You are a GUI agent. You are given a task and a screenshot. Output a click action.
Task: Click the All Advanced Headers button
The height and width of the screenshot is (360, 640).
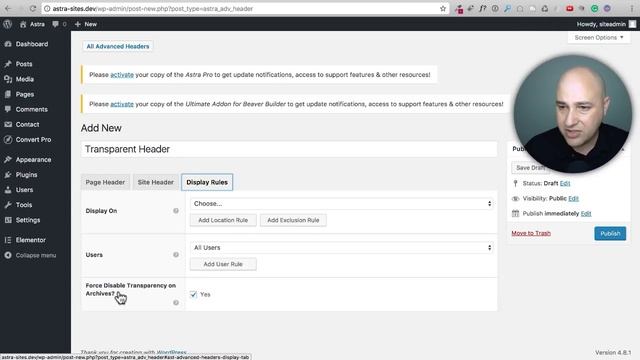click(x=118, y=47)
